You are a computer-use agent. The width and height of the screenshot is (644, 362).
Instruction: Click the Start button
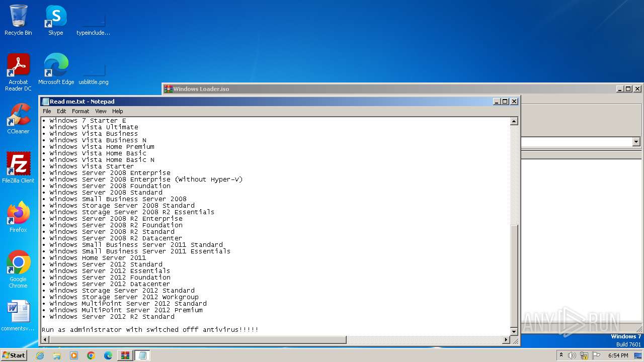(14, 355)
